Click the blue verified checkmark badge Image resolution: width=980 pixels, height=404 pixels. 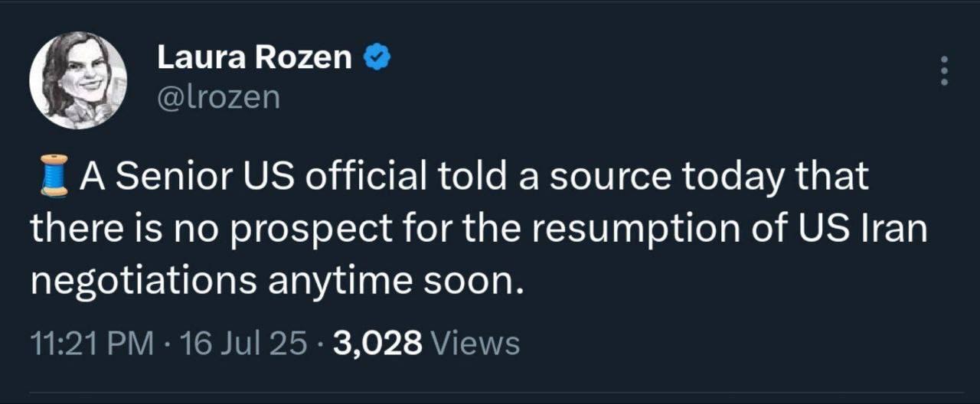pyautogui.click(x=379, y=57)
